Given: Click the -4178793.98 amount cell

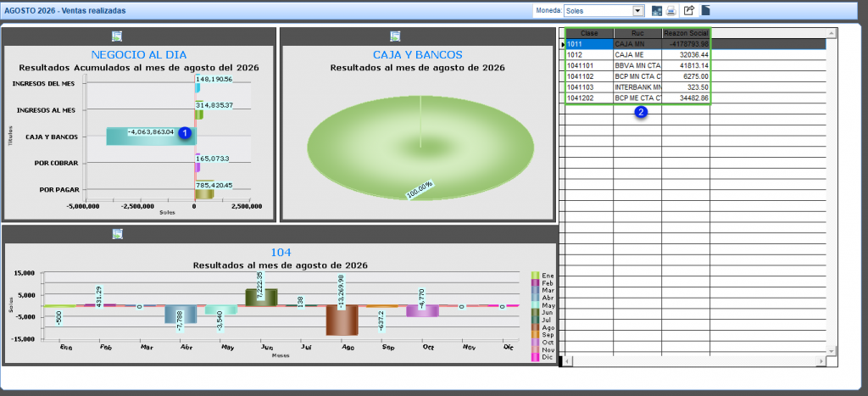Looking at the screenshot, I should pyautogui.click(x=686, y=44).
